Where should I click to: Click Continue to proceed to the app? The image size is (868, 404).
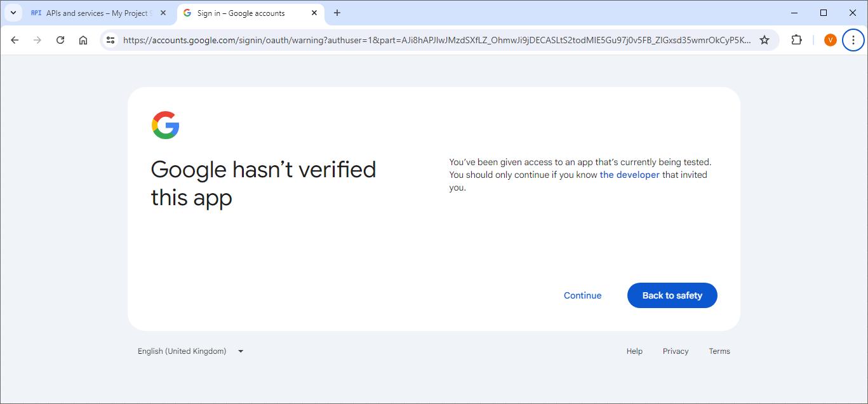[x=582, y=295]
